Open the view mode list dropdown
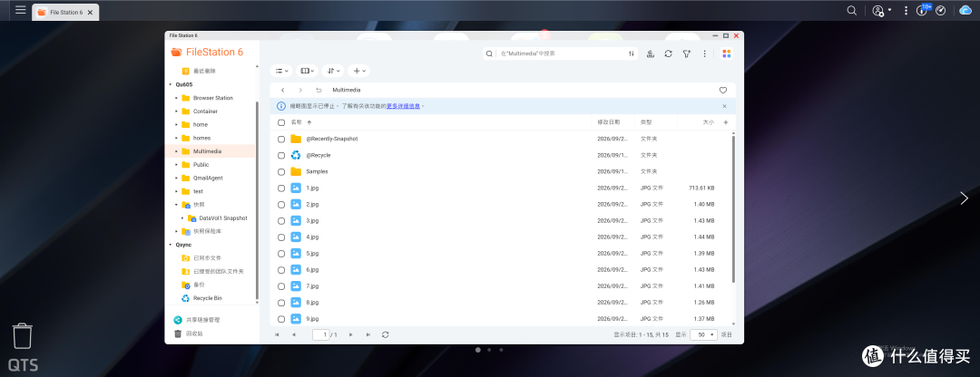Image resolution: width=980 pixels, height=377 pixels. click(x=282, y=72)
